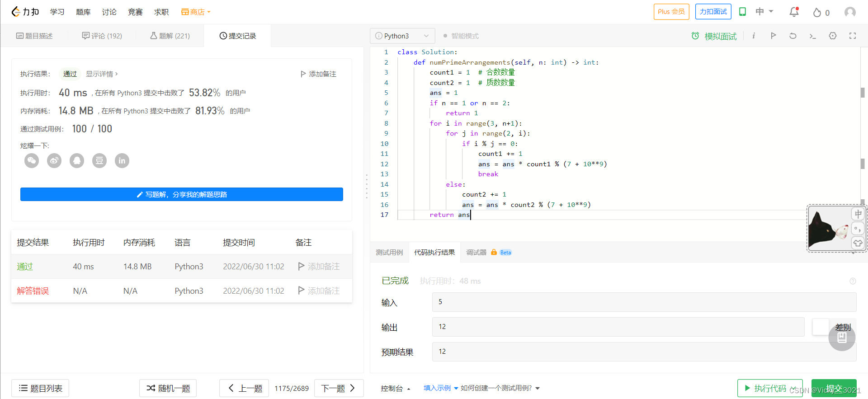Toggle 智能模式 smart mode
The image size is (868, 399).
pyautogui.click(x=461, y=36)
